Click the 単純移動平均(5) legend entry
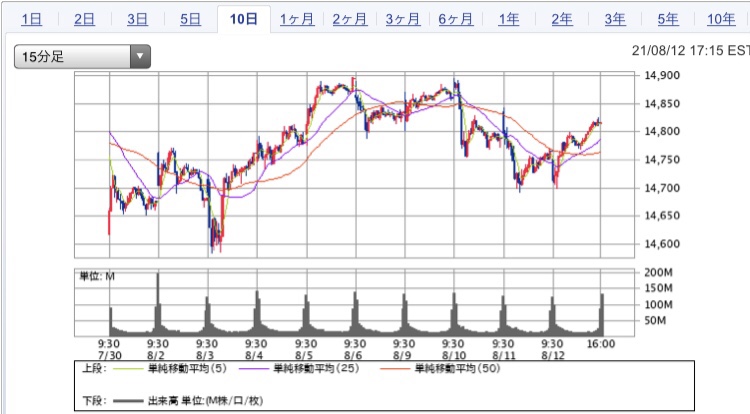The height and width of the screenshot is (414, 750). (x=187, y=369)
